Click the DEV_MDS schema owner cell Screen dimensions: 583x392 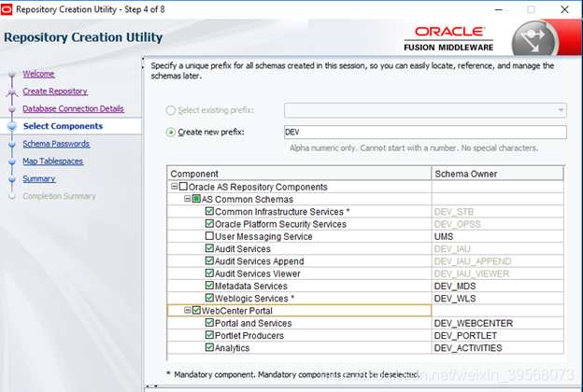point(497,287)
